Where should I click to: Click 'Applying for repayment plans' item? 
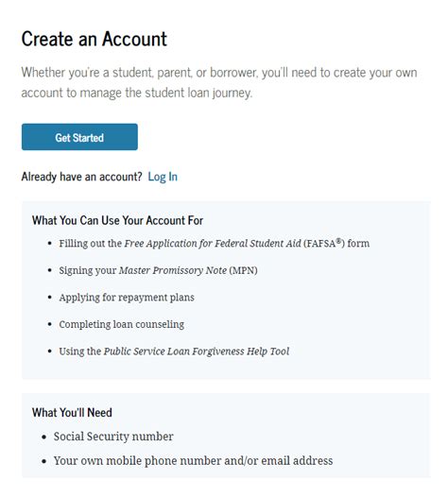(x=127, y=298)
